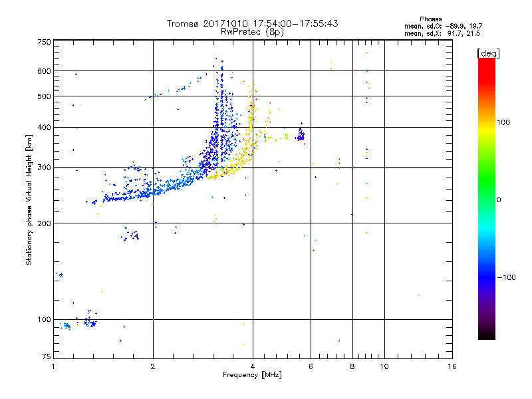Click x-axis tick label '10'
This screenshot has height=399, width=532.
[x=384, y=366]
